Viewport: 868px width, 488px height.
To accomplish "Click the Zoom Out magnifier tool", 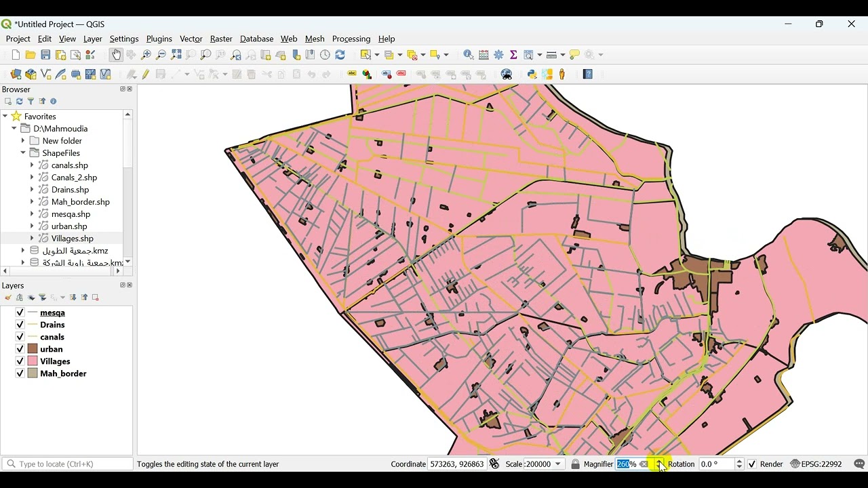I will pos(161,55).
